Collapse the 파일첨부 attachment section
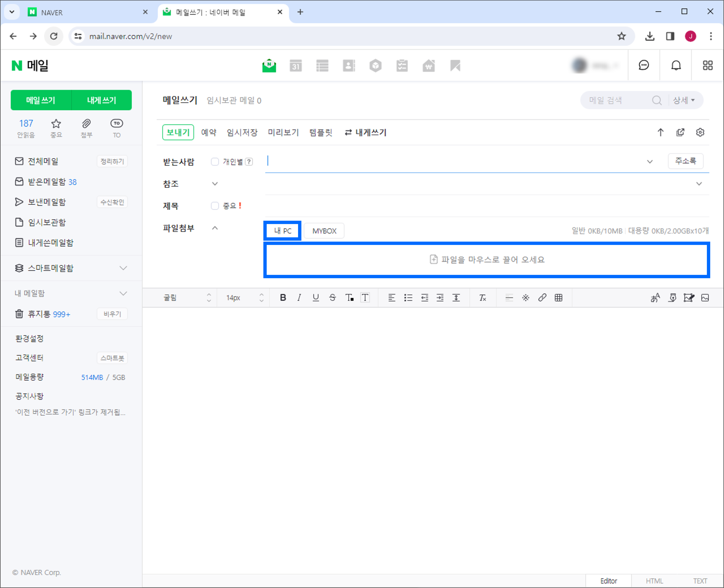 tap(215, 228)
